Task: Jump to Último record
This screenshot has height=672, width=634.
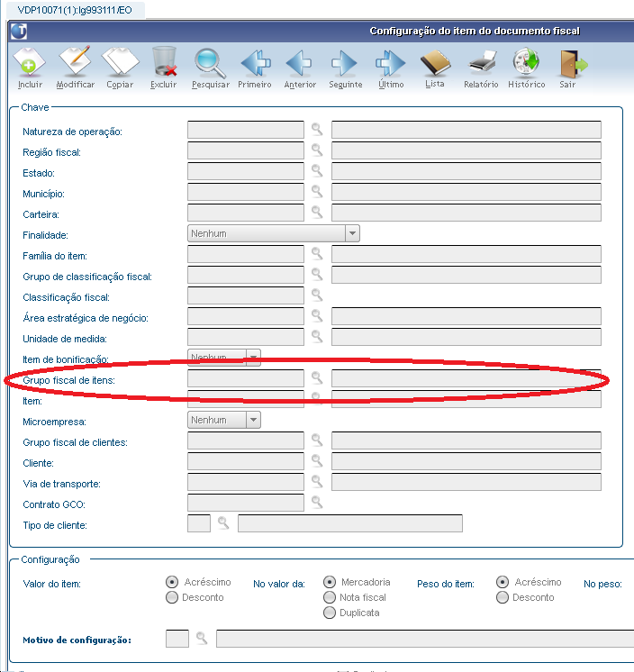Action: coord(390,63)
